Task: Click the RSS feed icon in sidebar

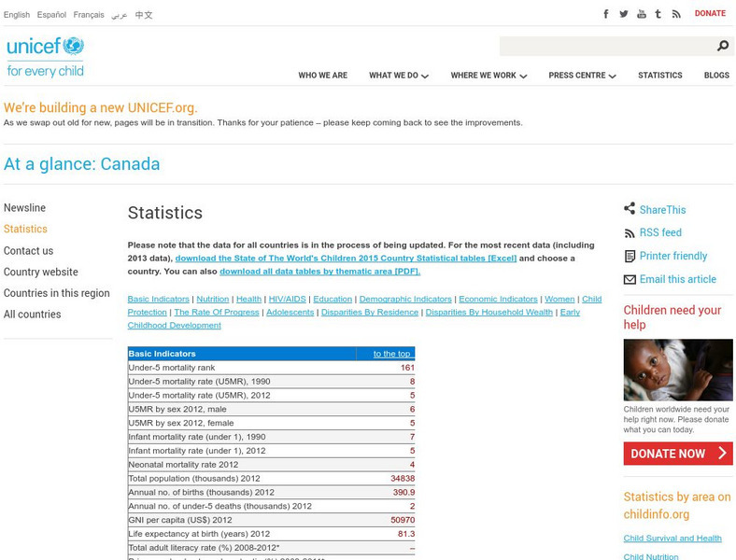Action: click(630, 232)
